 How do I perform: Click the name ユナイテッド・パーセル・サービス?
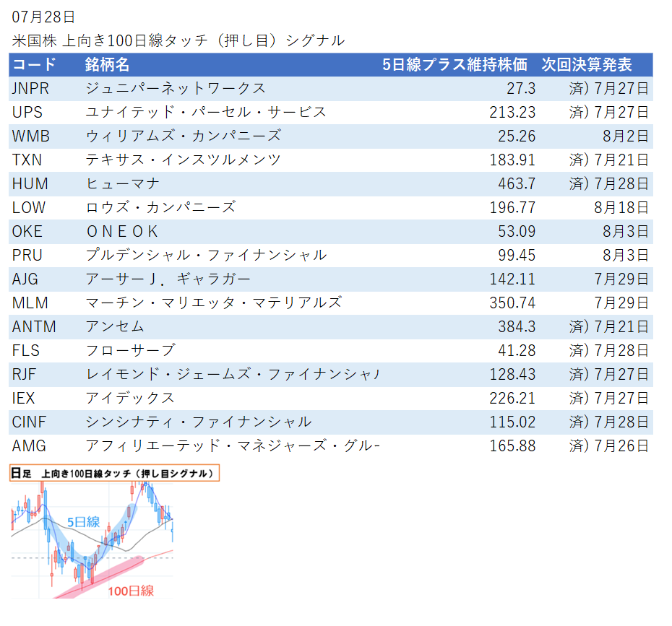pos(206,113)
